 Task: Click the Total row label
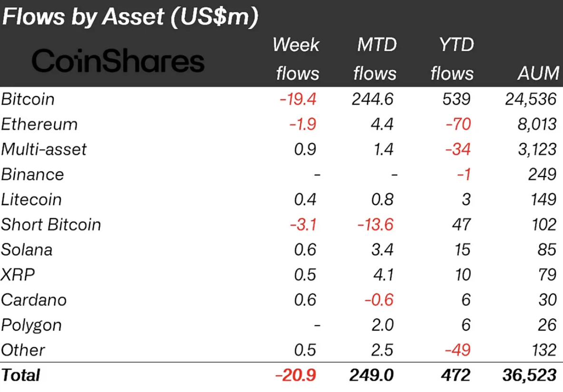pos(21,375)
